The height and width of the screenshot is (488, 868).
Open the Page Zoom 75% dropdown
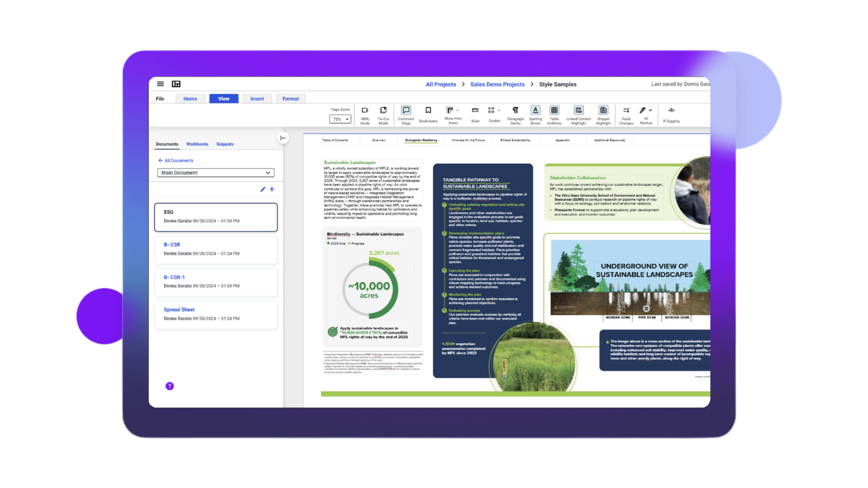(x=340, y=119)
